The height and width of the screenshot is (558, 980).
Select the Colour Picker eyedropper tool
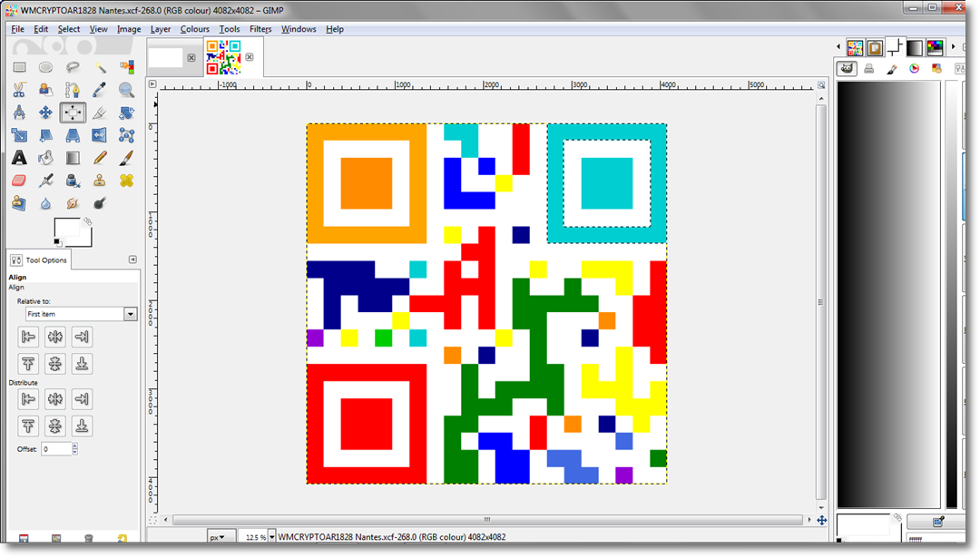[100, 90]
